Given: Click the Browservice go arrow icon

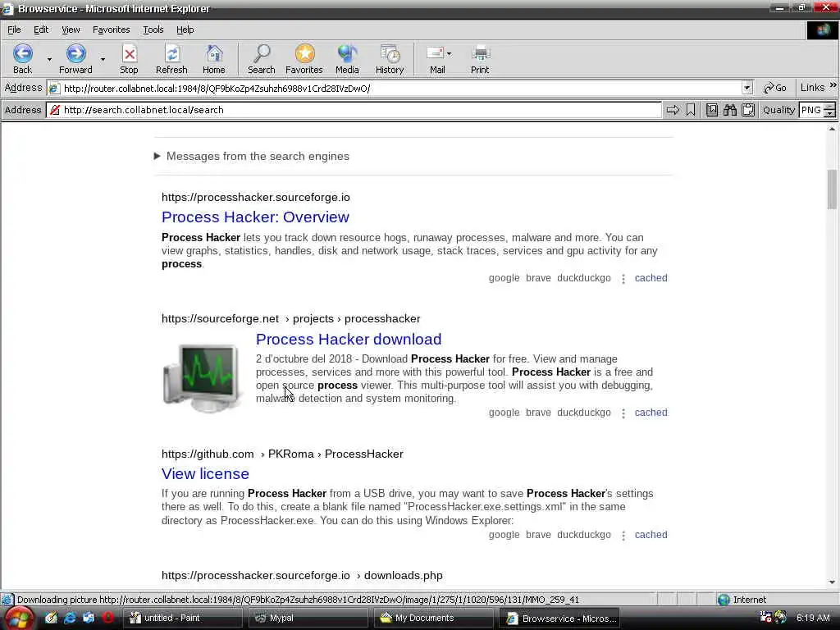Looking at the screenshot, I should pyautogui.click(x=673, y=110).
